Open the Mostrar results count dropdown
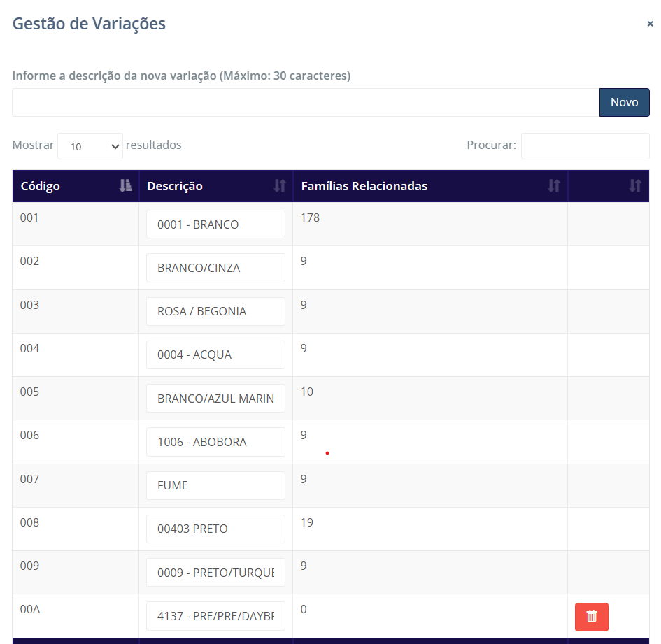661x644 pixels. (x=90, y=146)
